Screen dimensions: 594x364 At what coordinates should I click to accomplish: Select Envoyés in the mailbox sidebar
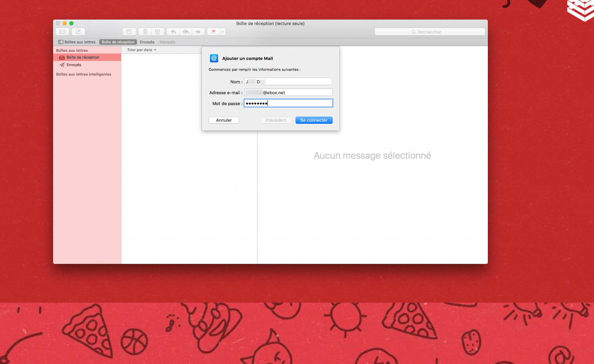[73, 65]
